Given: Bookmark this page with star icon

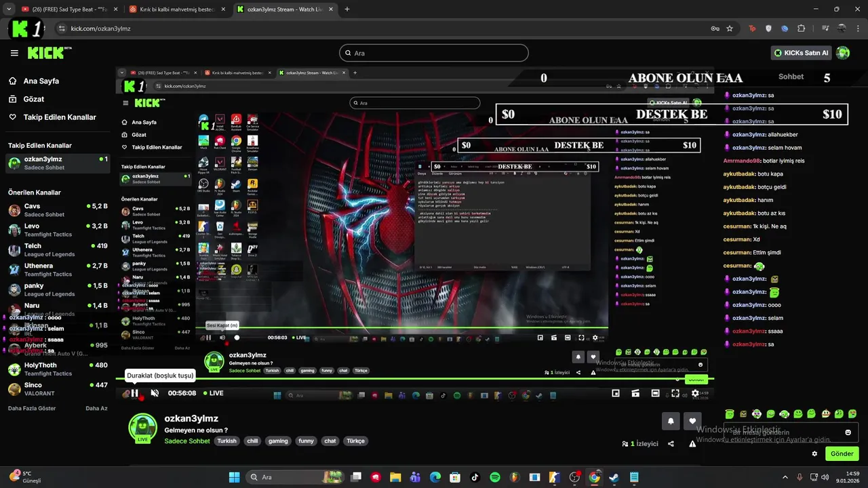Looking at the screenshot, I should point(730,28).
